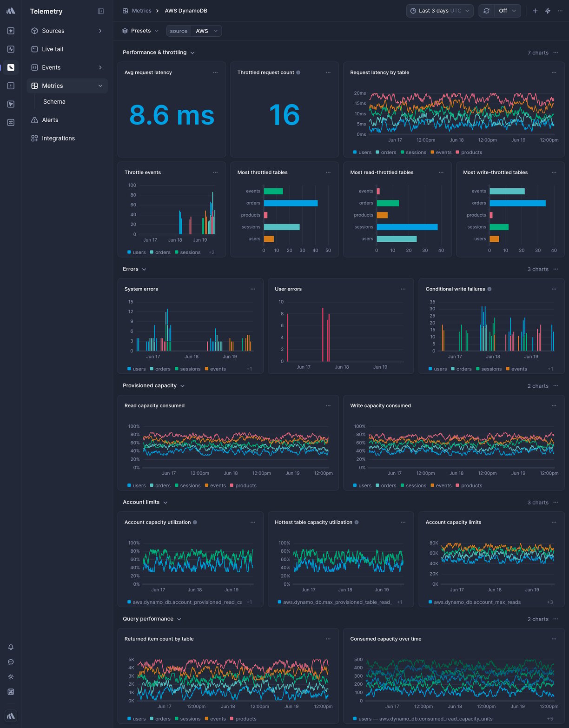Open Read capacity consumed chart menu

(328, 406)
